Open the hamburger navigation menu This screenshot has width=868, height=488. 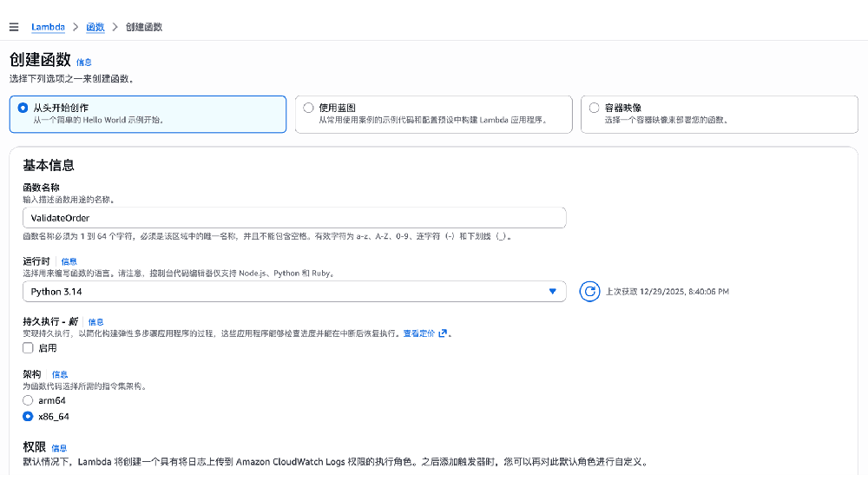(13, 27)
